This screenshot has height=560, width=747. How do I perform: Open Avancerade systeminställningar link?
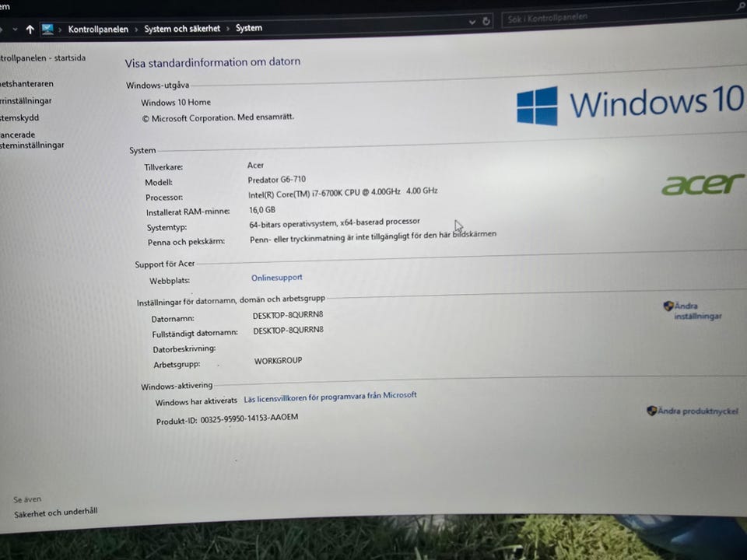[32, 139]
